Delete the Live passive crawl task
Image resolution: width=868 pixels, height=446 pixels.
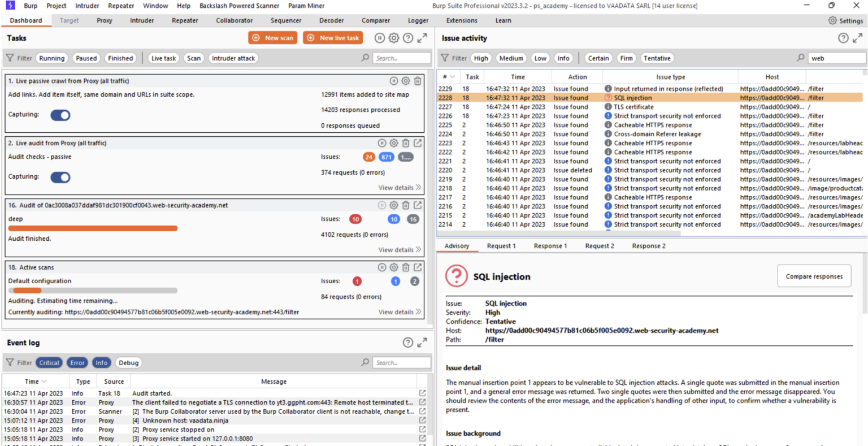tap(418, 81)
